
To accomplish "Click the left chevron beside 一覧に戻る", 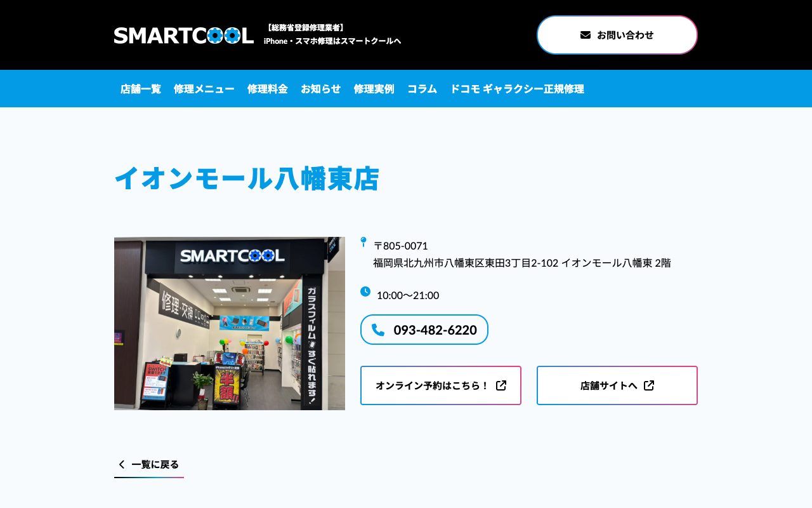I will point(122,464).
